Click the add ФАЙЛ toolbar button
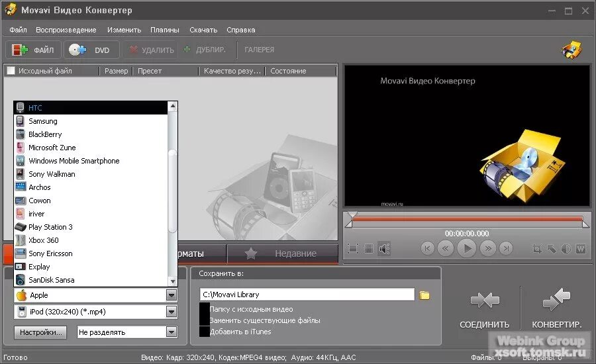This screenshot has height=364, width=596. point(34,50)
